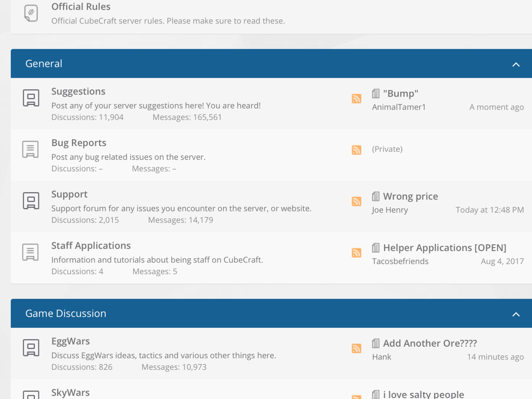The image size is (532, 399).
Task: Open the i love salty people thread
Action: (x=423, y=395)
